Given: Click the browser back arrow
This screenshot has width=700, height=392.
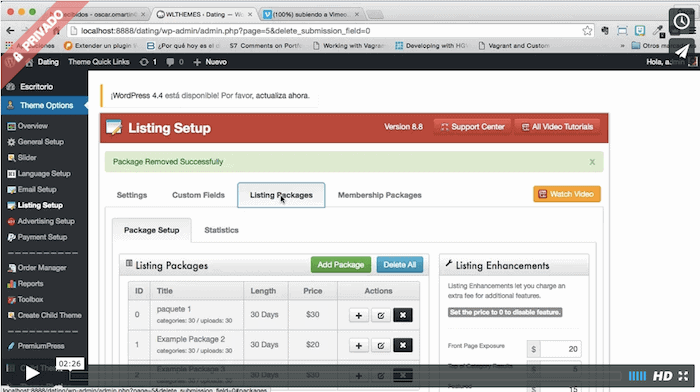Looking at the screenshot, I should click(x=10, y=30).
